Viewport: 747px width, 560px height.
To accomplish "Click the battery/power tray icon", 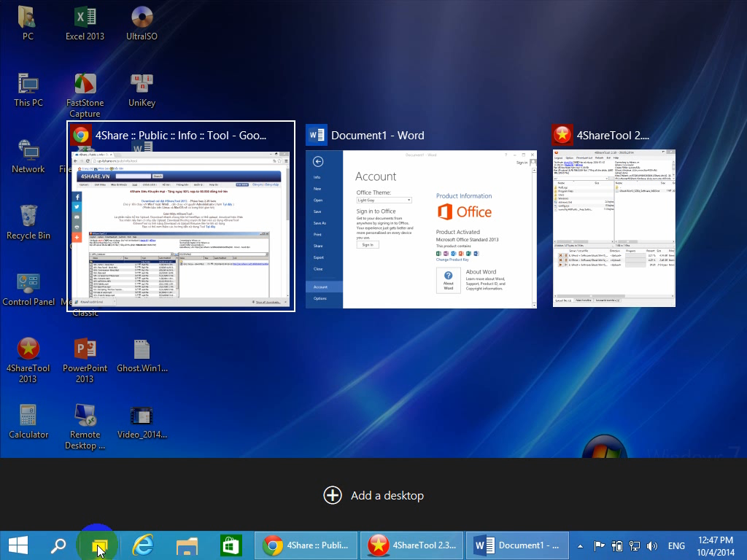I will [x=617, y=545].
